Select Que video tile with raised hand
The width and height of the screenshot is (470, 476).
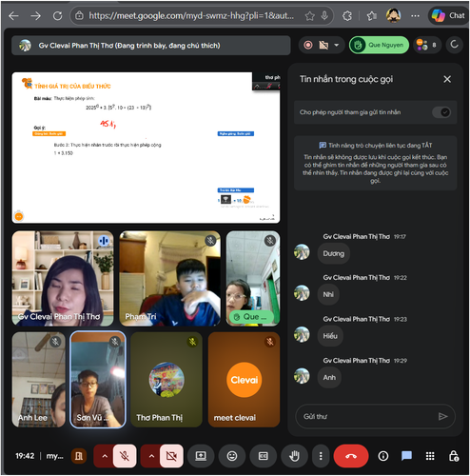(253, 279)
